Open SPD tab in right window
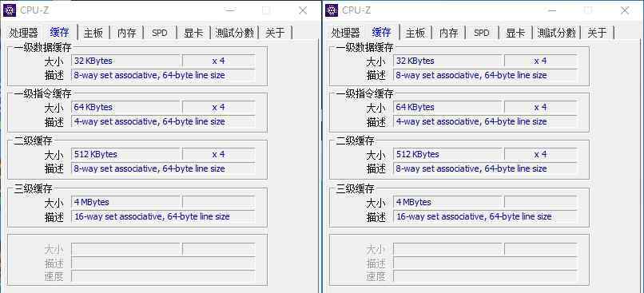This screenshot has width=644, height=293. (482, 33)
